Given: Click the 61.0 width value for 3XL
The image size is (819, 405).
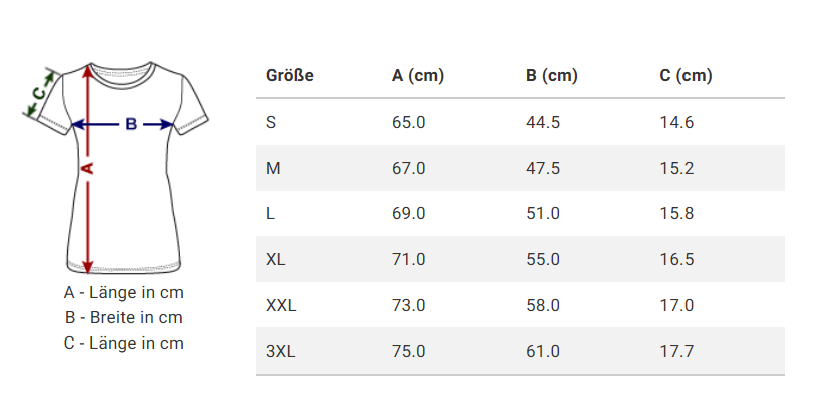Looking at the screenshot, I should [543, 351].
